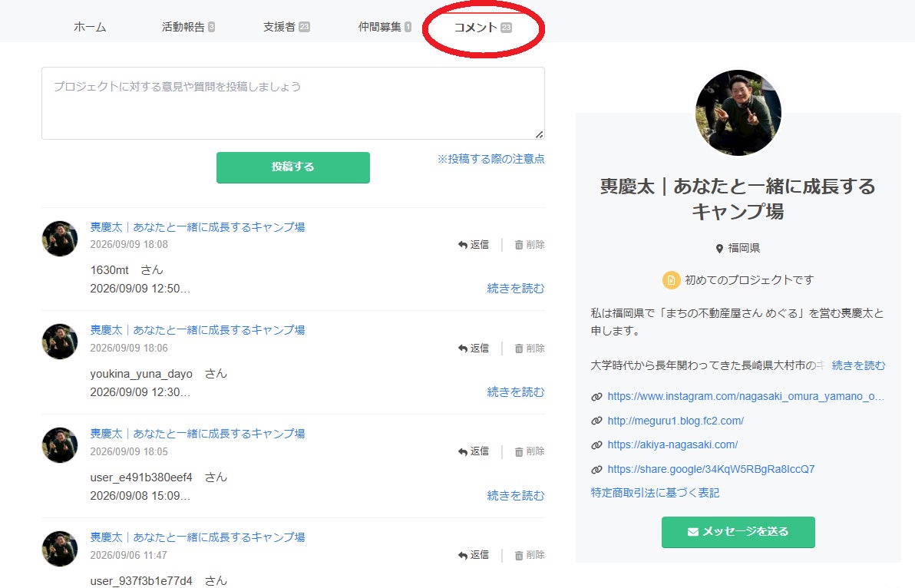Expand 1630mt comment with 続きを読む
Viewport: 915px width, 588px height.
click(x=515, y=288)
